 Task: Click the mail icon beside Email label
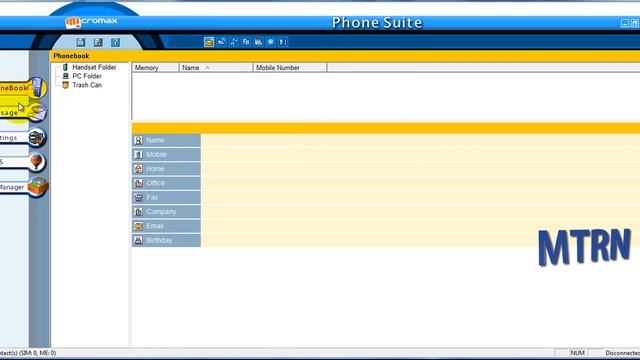138,226
